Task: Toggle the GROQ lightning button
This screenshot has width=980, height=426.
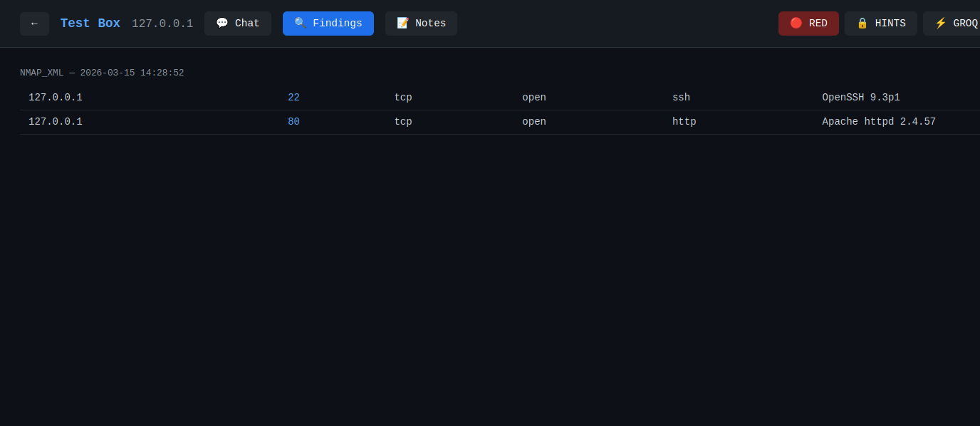Action: pos(955,24)
